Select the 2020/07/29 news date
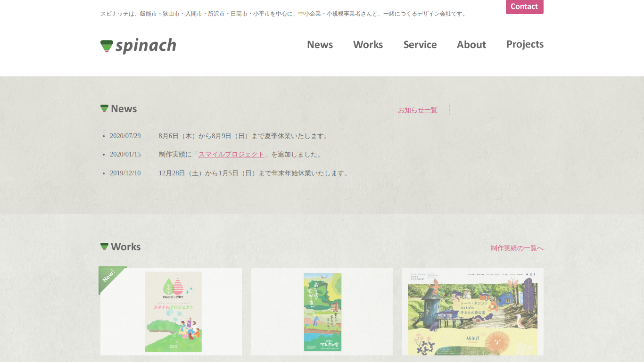This screenshot has height=362, width=644. point(125,136)
